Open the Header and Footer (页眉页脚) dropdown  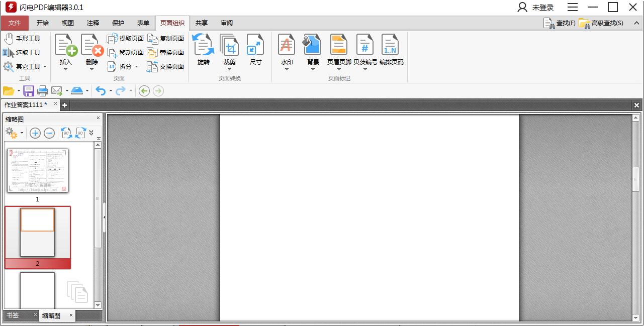[x=339, y=69]
